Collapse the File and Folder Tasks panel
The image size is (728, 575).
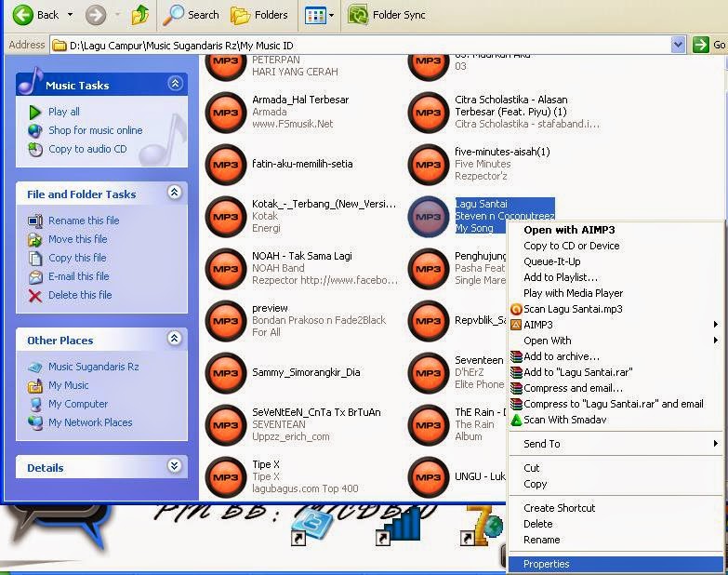click(175, 193)
